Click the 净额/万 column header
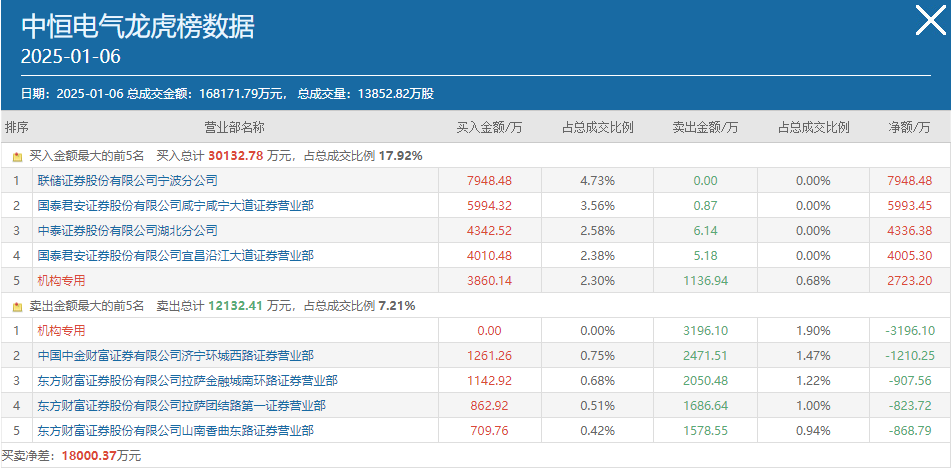Screen dimensions: 951x471 point(909,127)
